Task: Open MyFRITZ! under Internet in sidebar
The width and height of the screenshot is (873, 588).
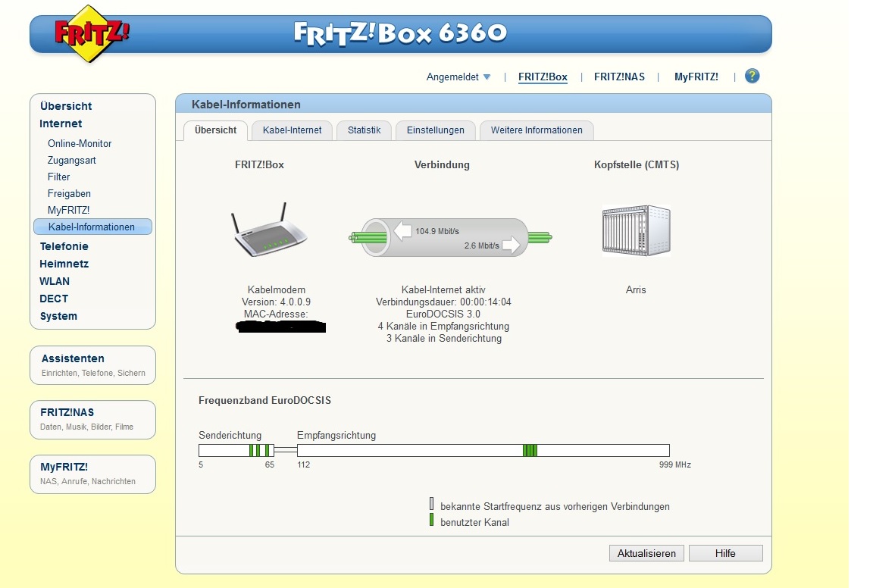Action: (68, 211)
